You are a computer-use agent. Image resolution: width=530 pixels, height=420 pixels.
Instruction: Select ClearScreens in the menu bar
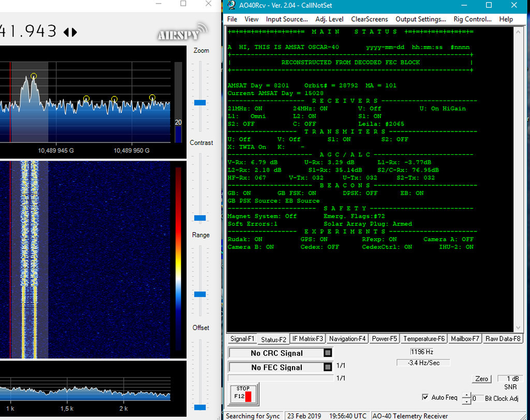click(370, 19)
